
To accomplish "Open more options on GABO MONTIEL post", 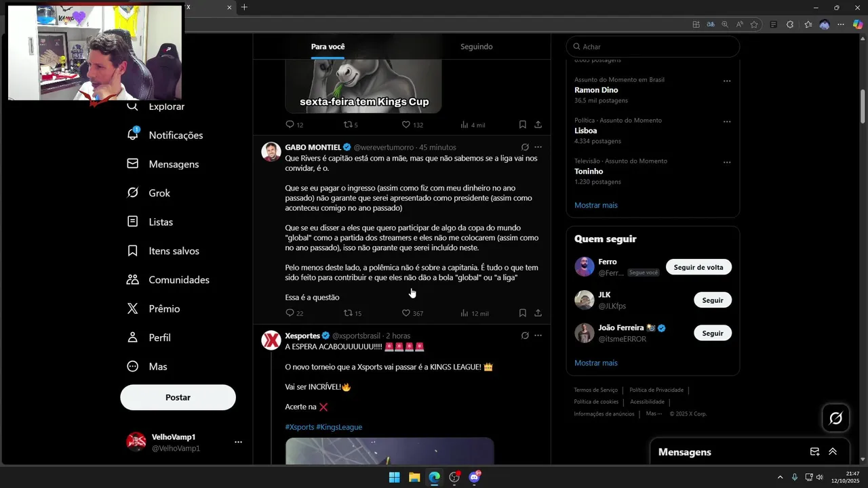I will [538, 147].
